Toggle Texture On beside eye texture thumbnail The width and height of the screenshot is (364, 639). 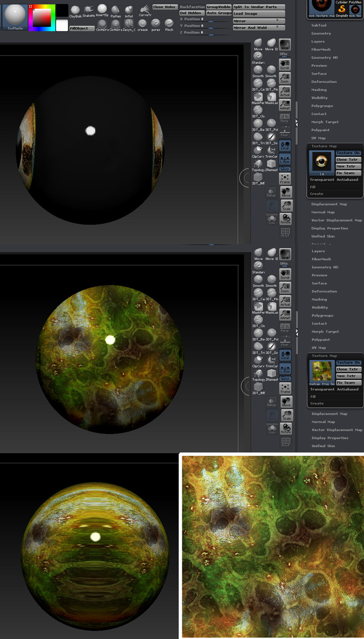[348, 153]
